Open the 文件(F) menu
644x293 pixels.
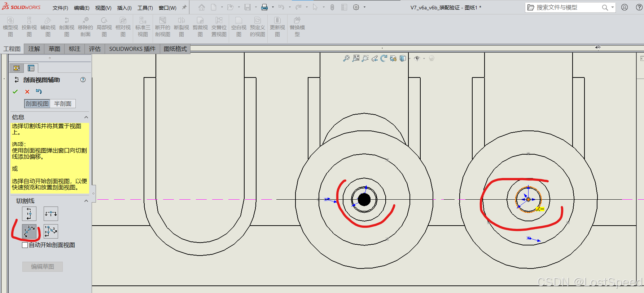pyautogui.click(x=60, y=8)
